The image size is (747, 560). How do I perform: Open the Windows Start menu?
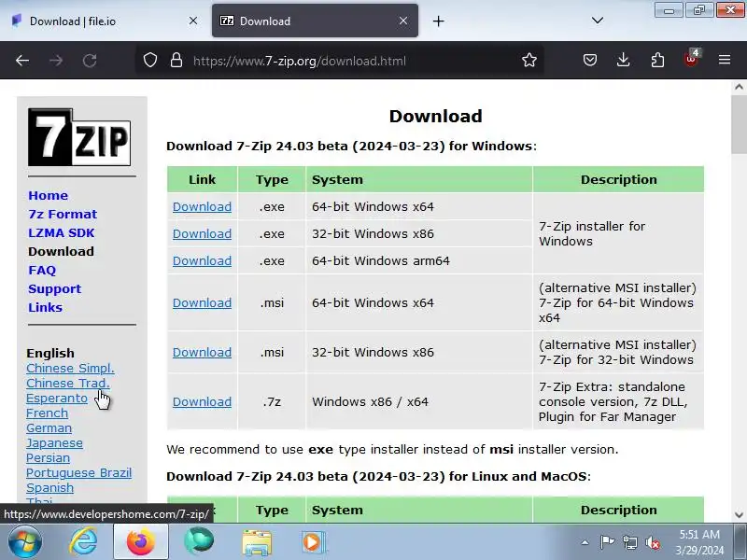[24, 541]
